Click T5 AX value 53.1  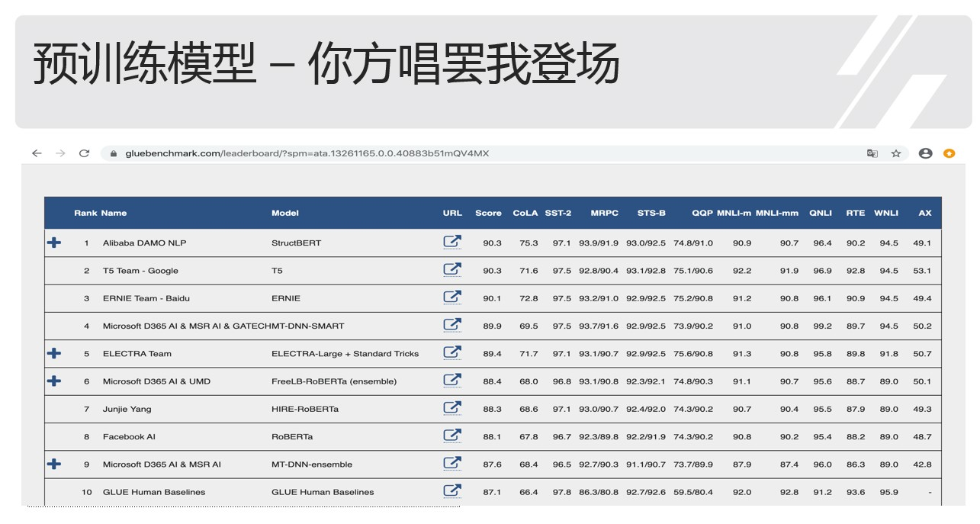click(x=922, y=271)
